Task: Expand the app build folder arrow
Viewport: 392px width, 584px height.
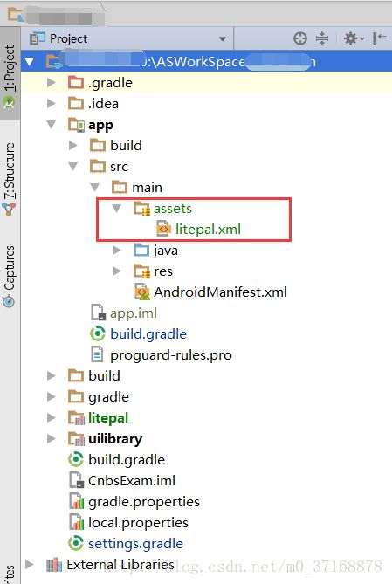Action: [73, 145]
